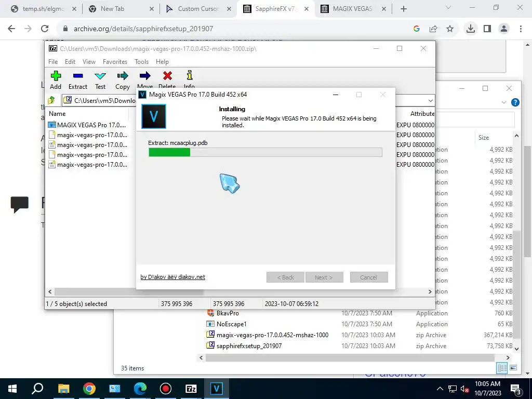Click Cancel in VEGAS installer

click(x=369, y=277)
